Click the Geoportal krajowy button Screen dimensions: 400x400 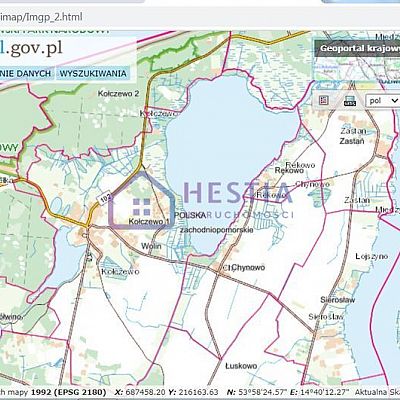click(x=358, y=48)
